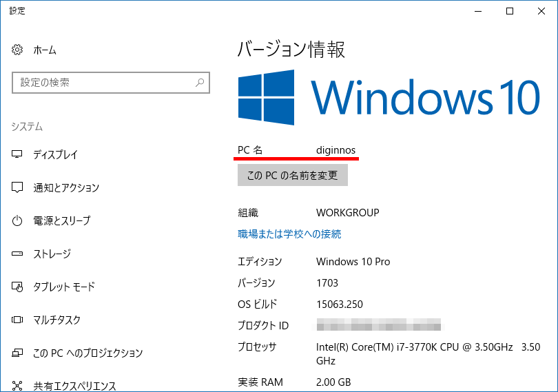
Task: Open 電源とスリープ settings
Action: [62, 220]
